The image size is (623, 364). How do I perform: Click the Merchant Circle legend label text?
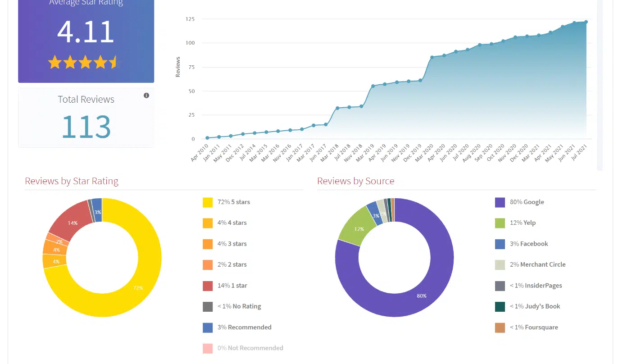[x=538, y=264]
